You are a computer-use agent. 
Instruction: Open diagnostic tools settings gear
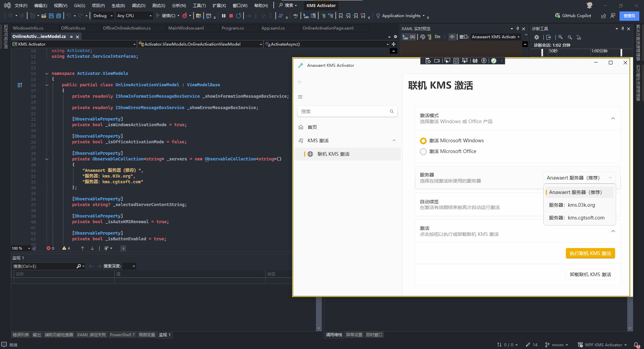click(537, 37)
